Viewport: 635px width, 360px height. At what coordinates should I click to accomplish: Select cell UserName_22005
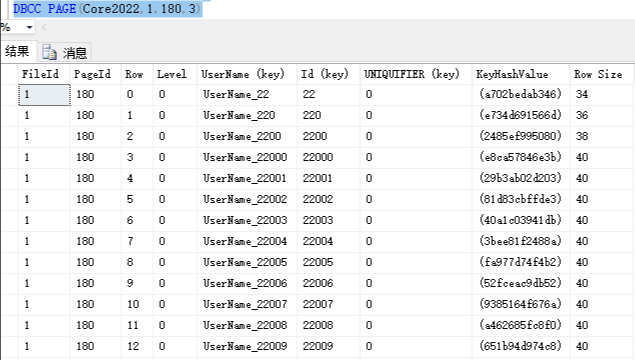point(247,263)
